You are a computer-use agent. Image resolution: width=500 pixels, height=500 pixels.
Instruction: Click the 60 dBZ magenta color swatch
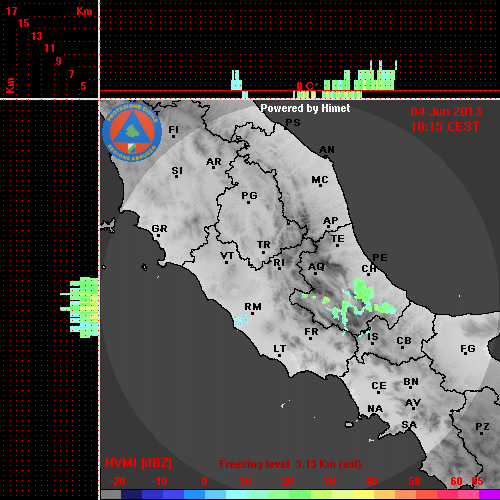(447, 494)
